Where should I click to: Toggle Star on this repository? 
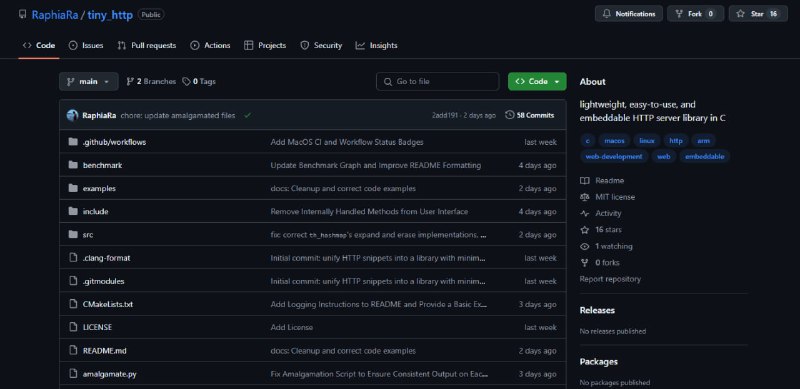tap(758, 14)
